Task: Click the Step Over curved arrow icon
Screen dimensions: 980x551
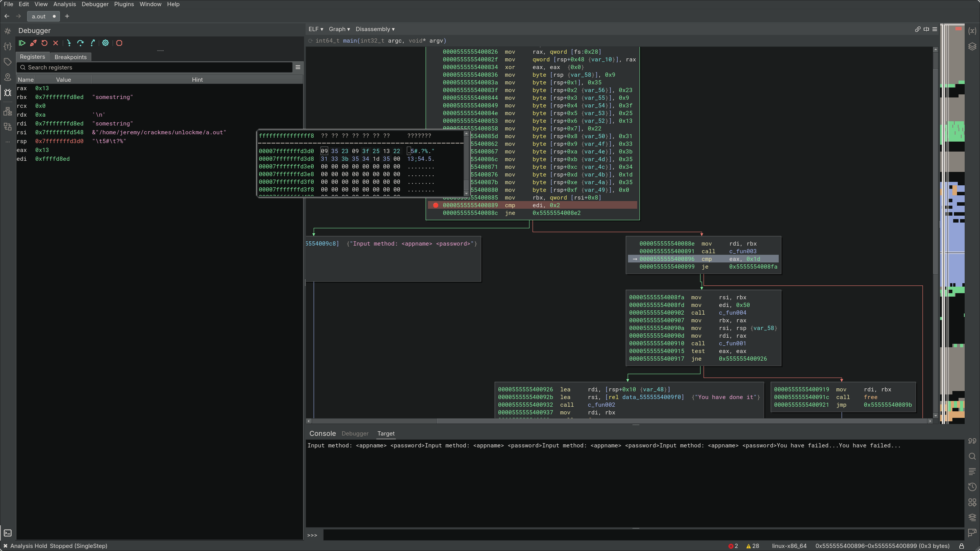Action: 80,43
